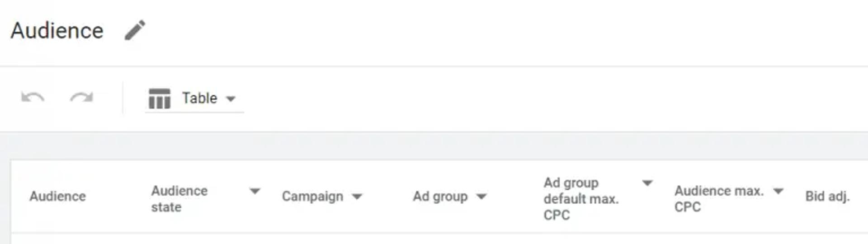Sort by the Audience column header

[x=58, y=197]
